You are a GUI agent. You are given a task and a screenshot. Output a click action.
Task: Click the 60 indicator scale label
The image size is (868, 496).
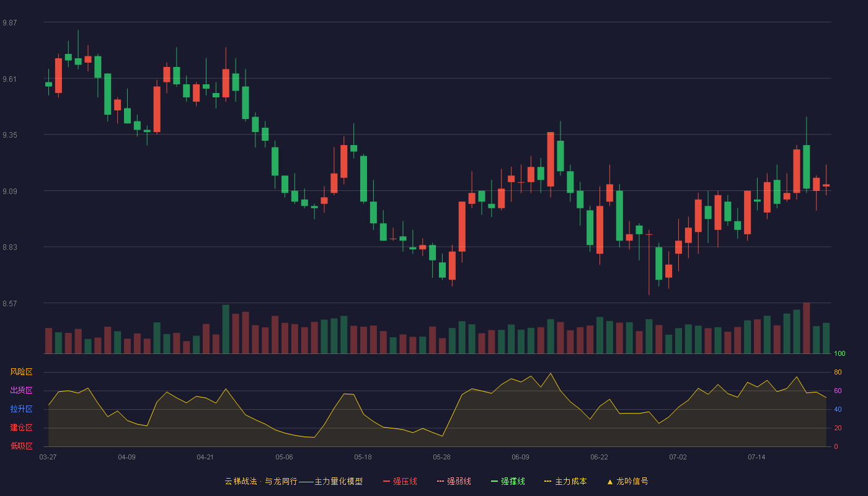(838, 391)
